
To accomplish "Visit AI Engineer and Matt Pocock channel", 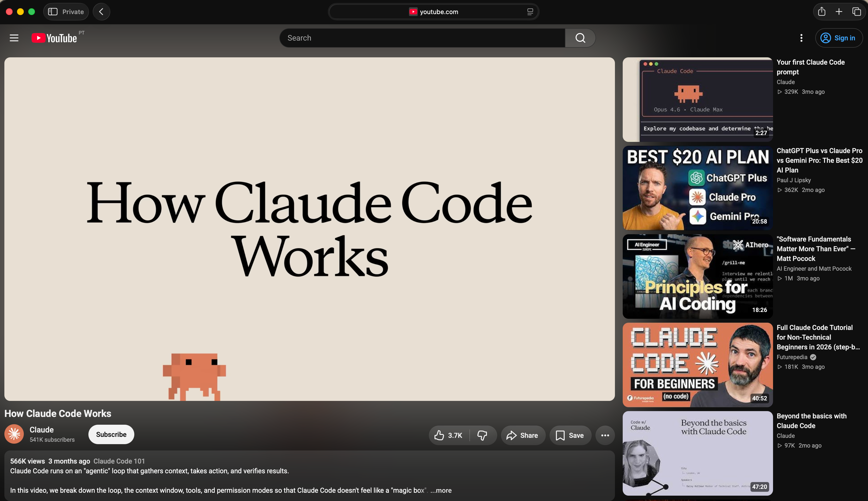I will tap(814, 268).
